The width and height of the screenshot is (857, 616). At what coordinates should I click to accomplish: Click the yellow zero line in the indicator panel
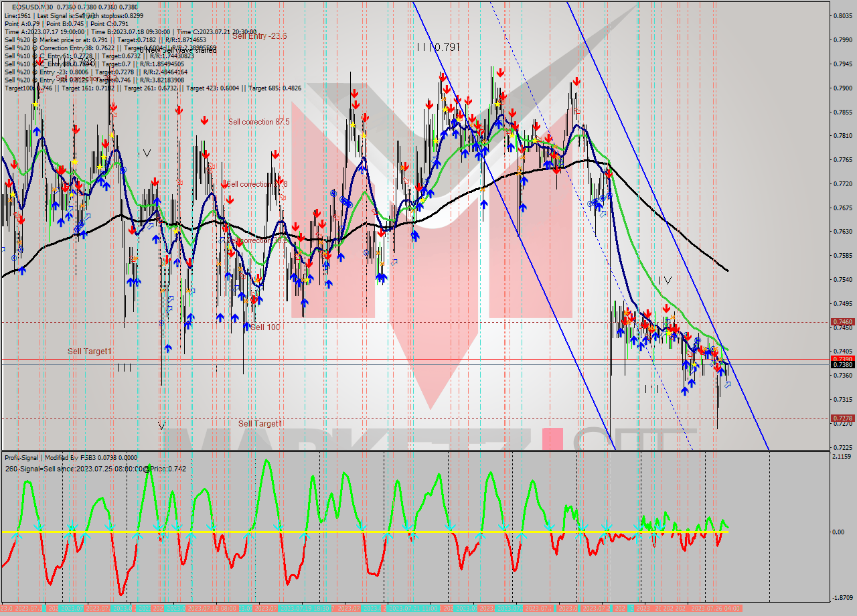click(365, 532)
